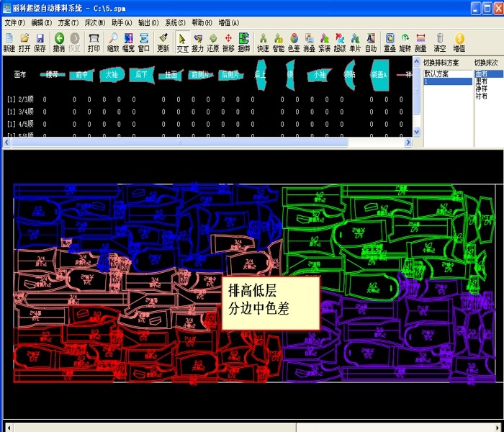Click the 后侧片 piece thumbnail
This screenshot has width=504, height=432.
230,75
